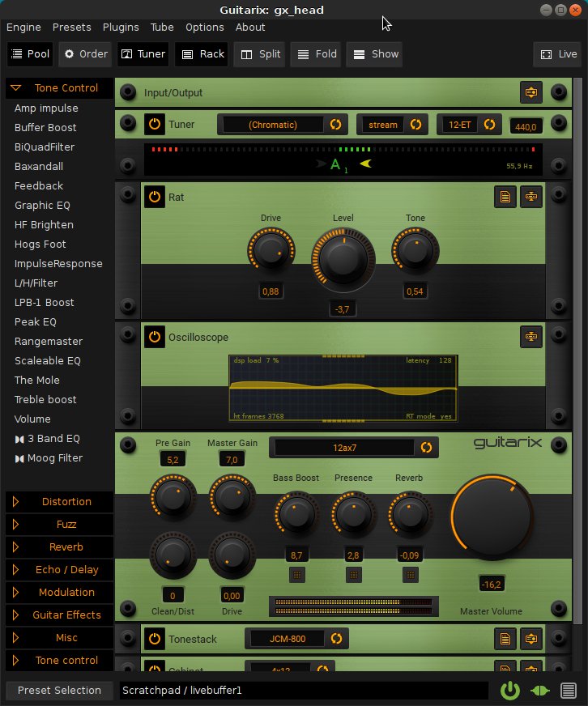Click the Preset Selection button

59,691
